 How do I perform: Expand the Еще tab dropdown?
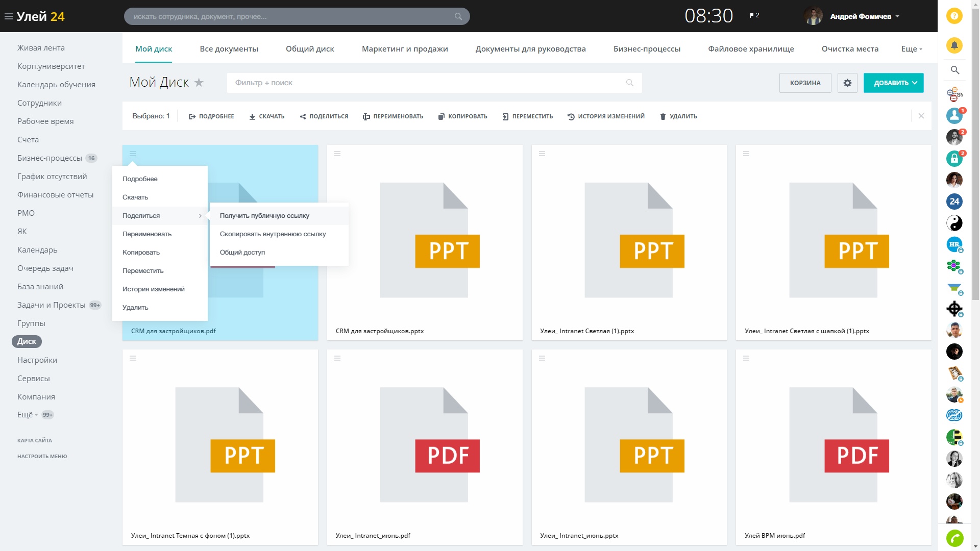coord(912,49)
